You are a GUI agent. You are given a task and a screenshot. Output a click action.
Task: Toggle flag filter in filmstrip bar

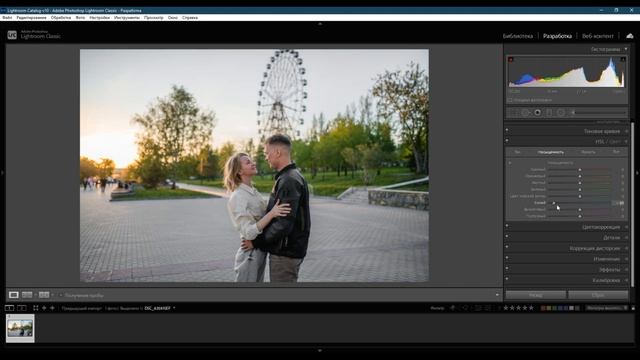coord(453,308)
